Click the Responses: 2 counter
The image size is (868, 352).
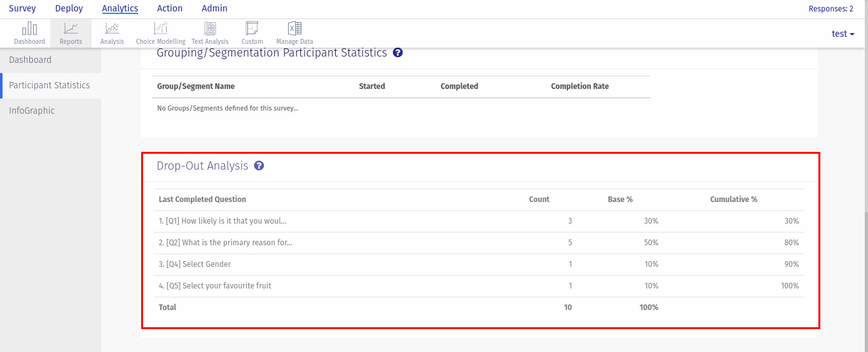830,9
